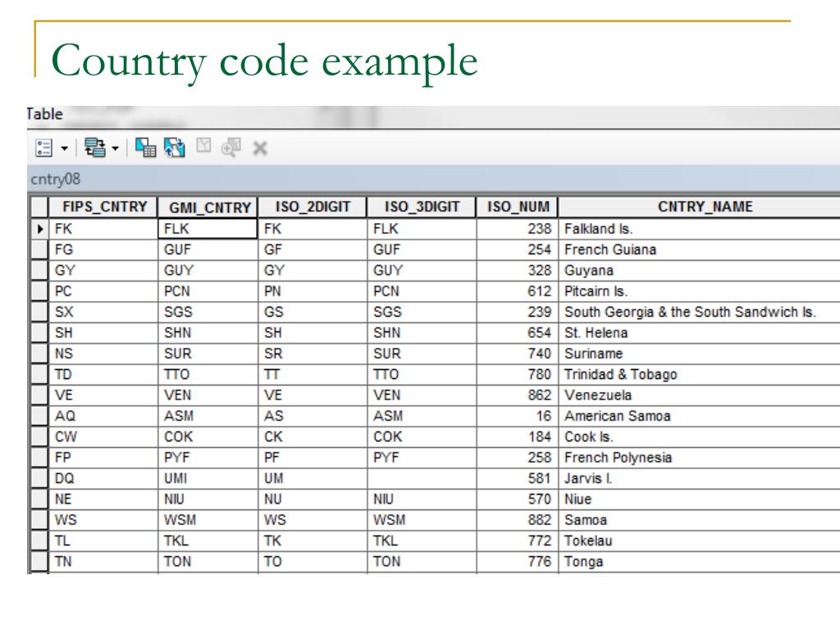Click the FIPS_CNTRY column header
Image resolution: width=840 pixels, height=630 pixels.
[x=103, y=207]
